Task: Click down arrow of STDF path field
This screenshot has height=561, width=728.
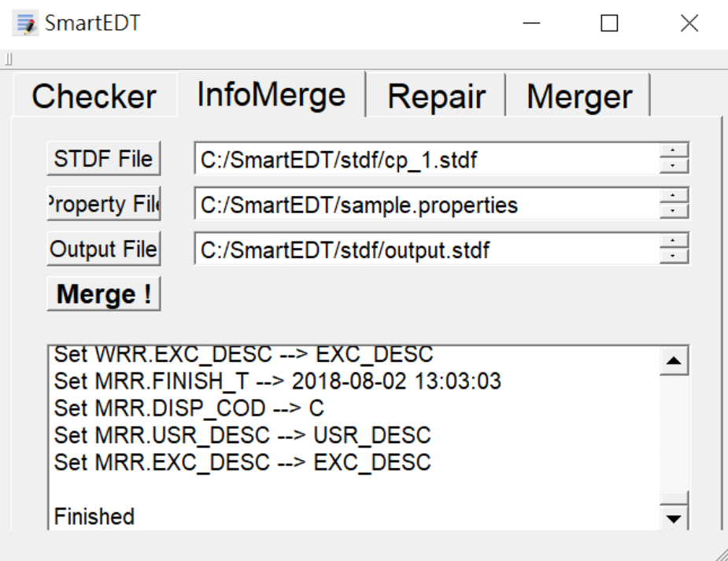Action: (673, 166)
